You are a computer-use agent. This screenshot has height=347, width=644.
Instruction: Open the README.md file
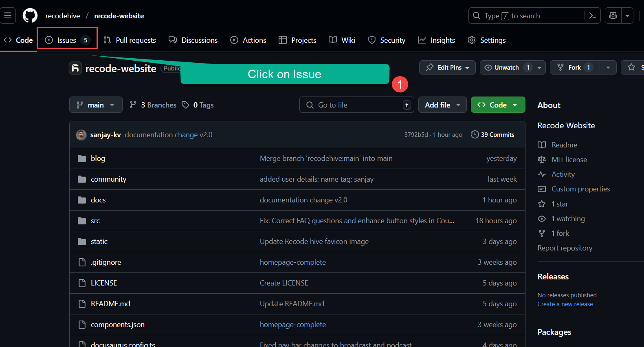click(110, 304)
